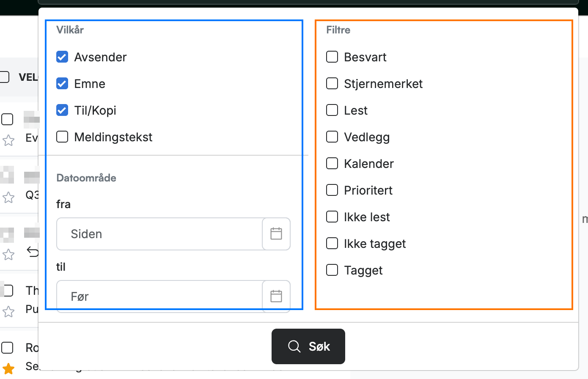Screen dimensions: 588x379
Task: Open calendar picker for Siden date
Action: tap(276, 234)
